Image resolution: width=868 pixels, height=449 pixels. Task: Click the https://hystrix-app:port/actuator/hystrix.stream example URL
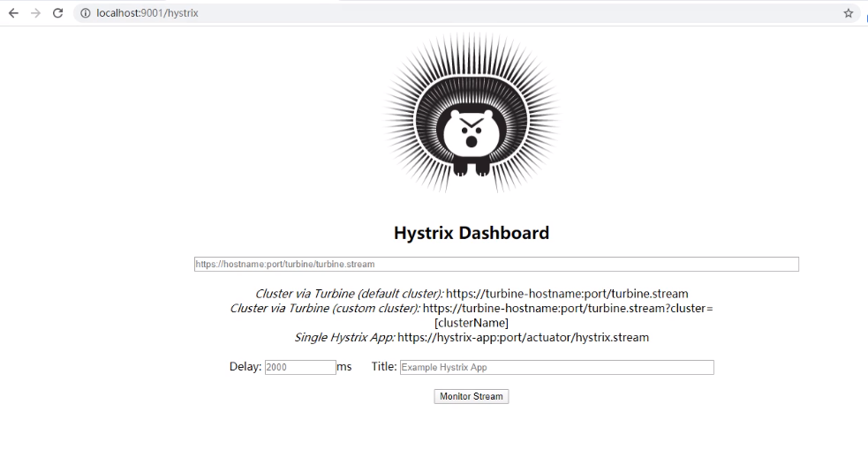tap(523, 337)
